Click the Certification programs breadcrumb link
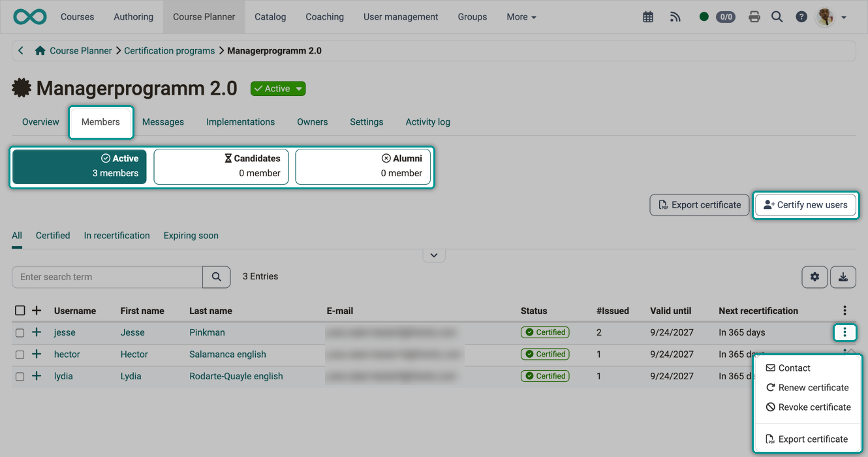This screenshot has height=457, width=868. (x=170, y=50)
